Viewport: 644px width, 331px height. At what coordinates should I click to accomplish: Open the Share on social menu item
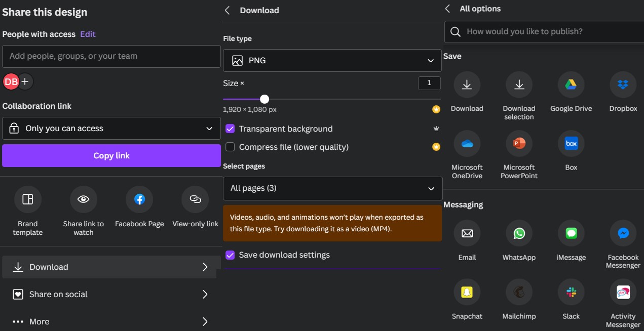(110, 294)
